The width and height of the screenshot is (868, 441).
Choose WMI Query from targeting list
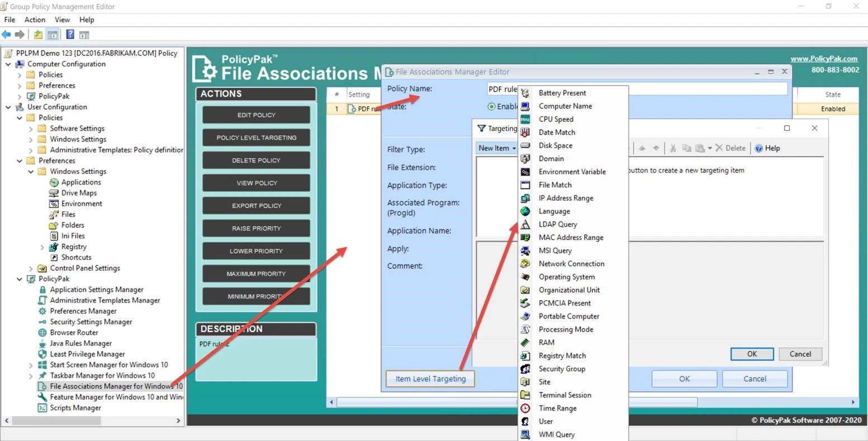coord(556,435)
